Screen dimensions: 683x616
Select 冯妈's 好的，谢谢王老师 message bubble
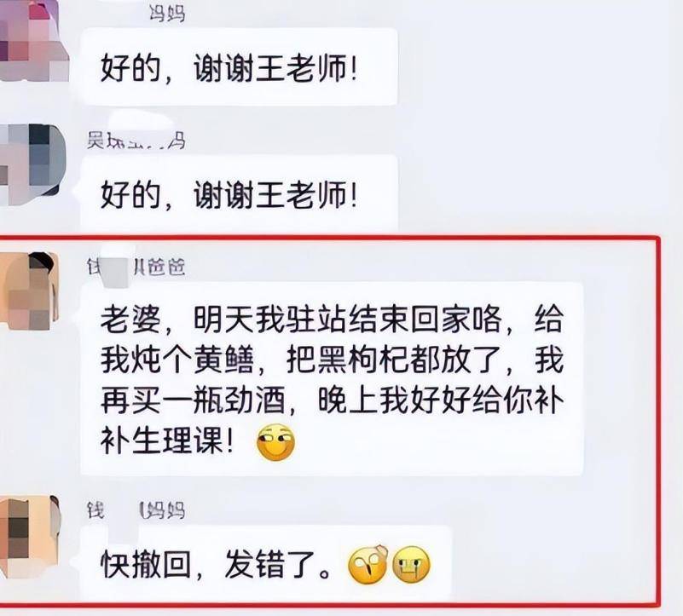(239, 66)
